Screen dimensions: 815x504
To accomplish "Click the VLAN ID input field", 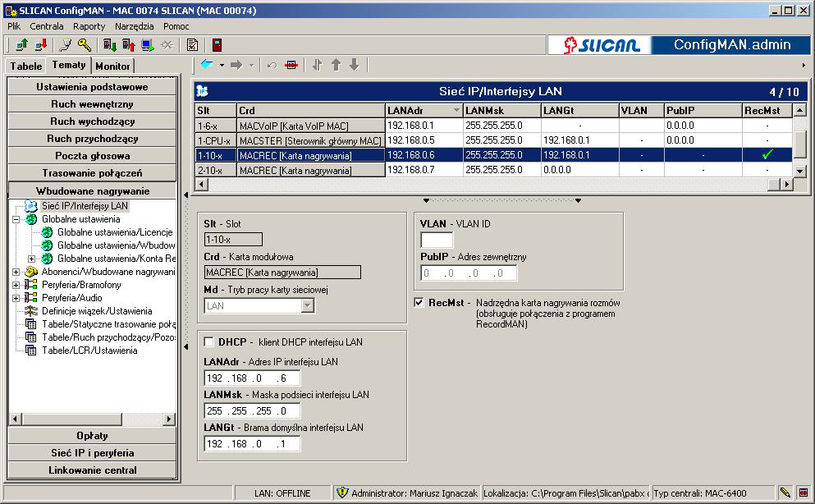I will pyautogui.click(x=437, y=240).
